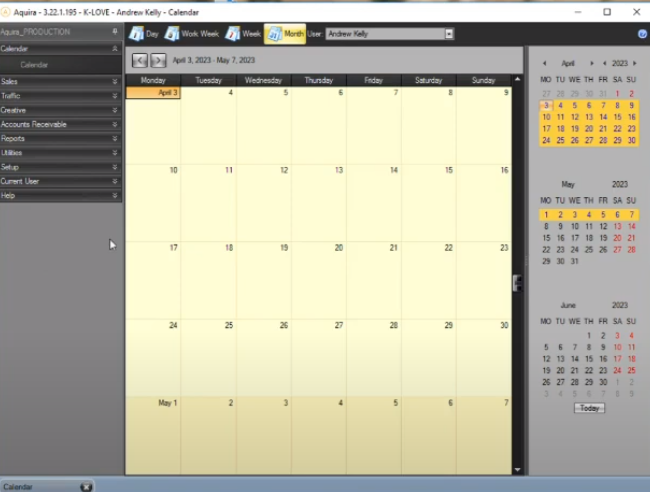Expand the Sales section
This screenshot has width=650, height=492.
pos(115,82)
